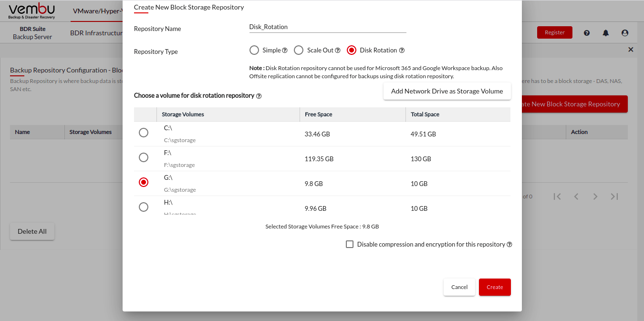Image resolution: width=644 pixels, height=321 pixels.
Task: Enable disable compression and encryption checkbox
Action: pos(350,244)
